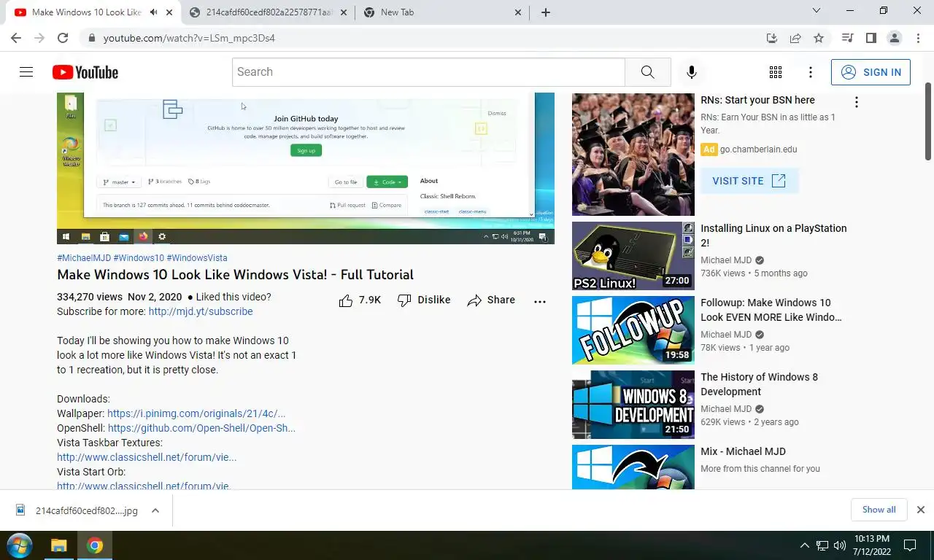Open The History of Windows 8 Development title
This screenshot has width=934, height=560.
pos(759,384)
